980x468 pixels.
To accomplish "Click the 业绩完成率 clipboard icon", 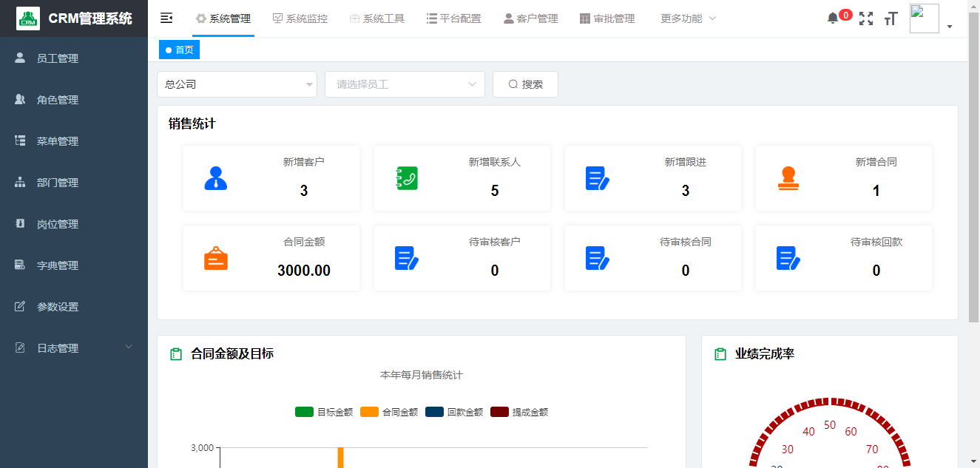I will (x=720, y=354).
